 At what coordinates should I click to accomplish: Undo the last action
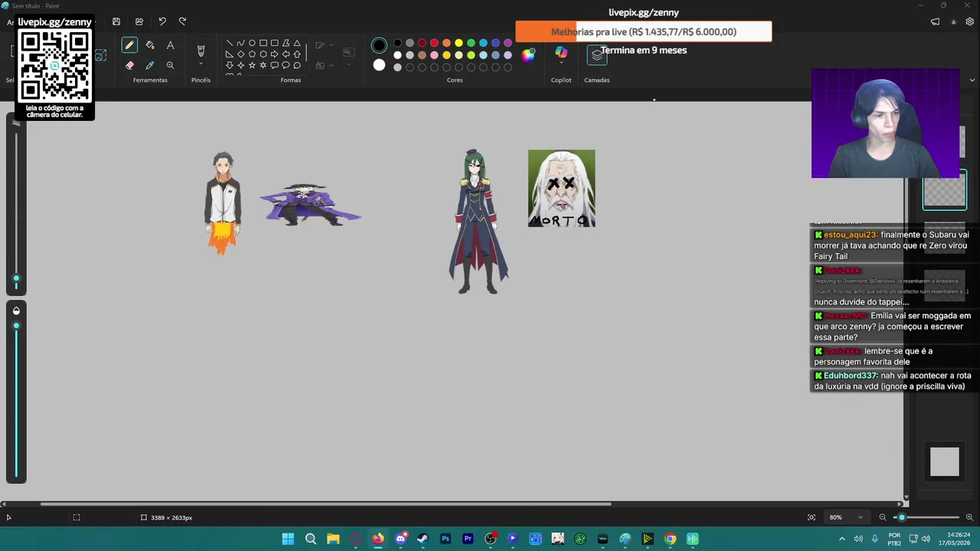click(162, 21)
